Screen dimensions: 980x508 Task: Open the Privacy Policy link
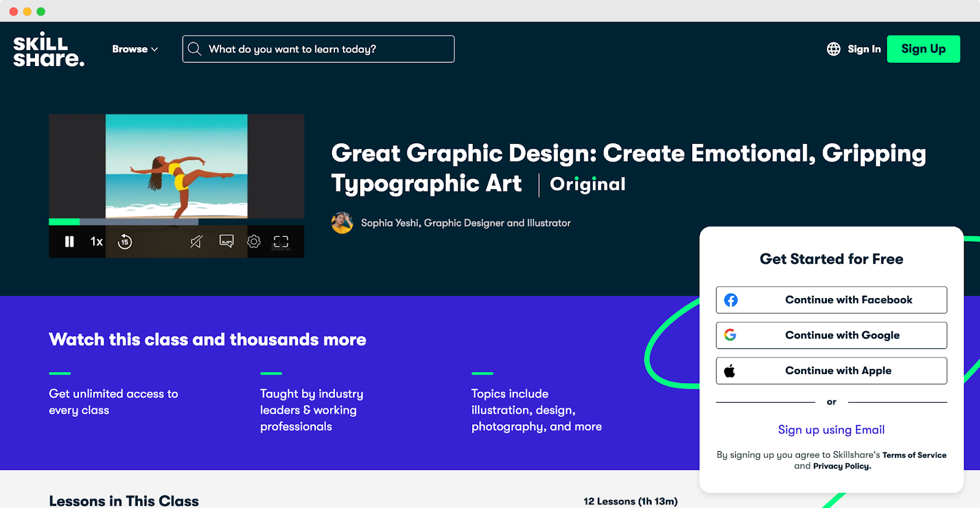coord(842,466)
